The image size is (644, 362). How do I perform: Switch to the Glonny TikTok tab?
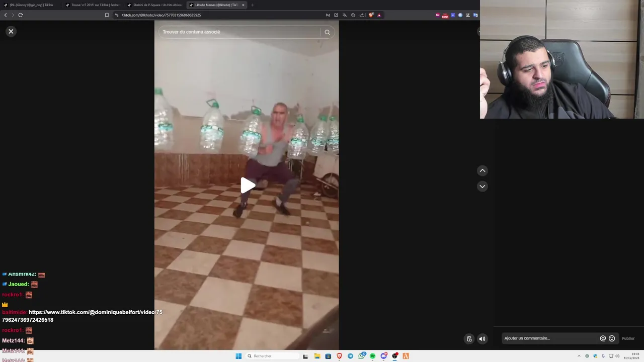coord(31,5)
